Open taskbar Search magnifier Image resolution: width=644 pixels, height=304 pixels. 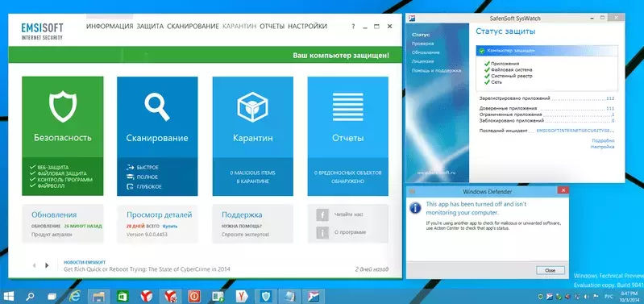tap(30, 296)
